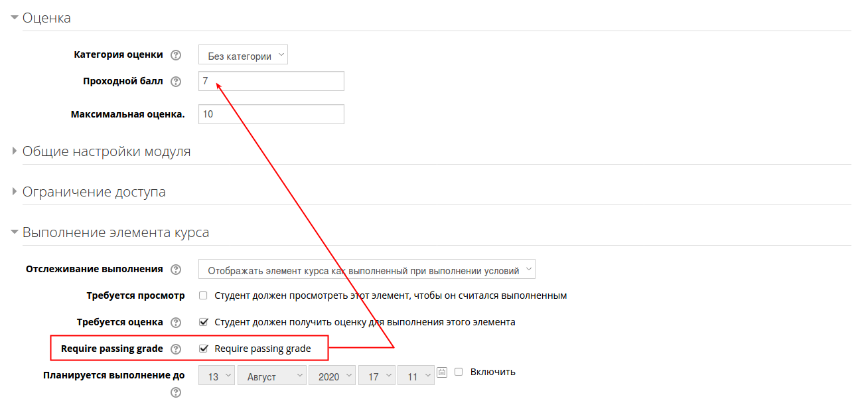Image resolution: width=868 pixels, height=405 pixels.
Task: Open the month dropdown showing Август
Action: coord(272,376)
